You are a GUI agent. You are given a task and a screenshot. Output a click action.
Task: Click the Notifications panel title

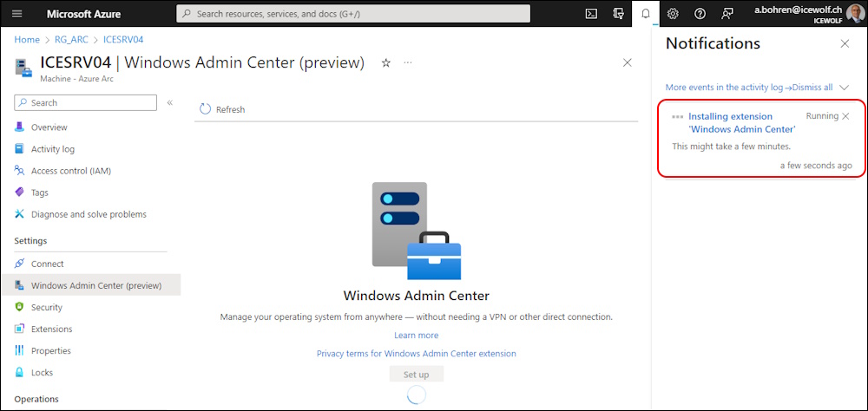point(713,43)
